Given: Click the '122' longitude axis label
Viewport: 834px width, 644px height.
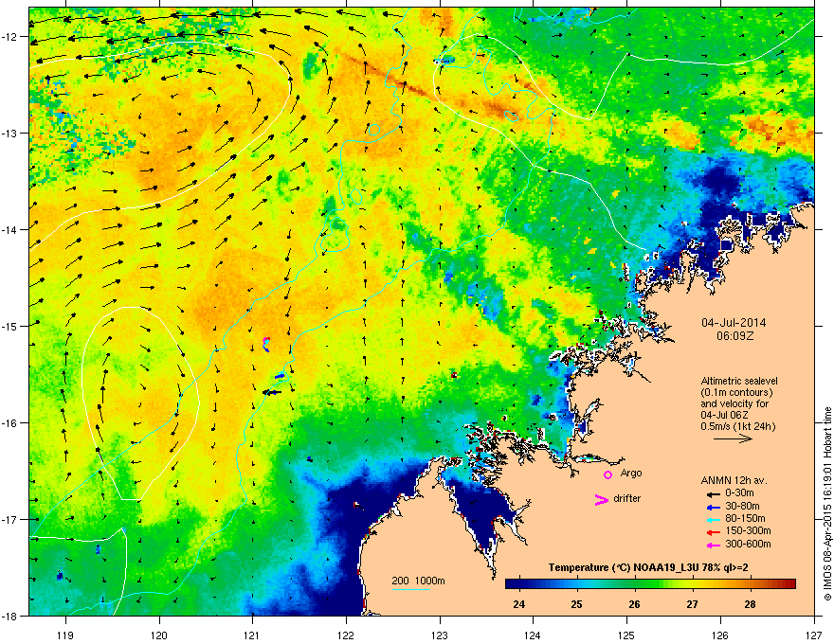Looking at the screenshot, I should [x=346, y=635].
